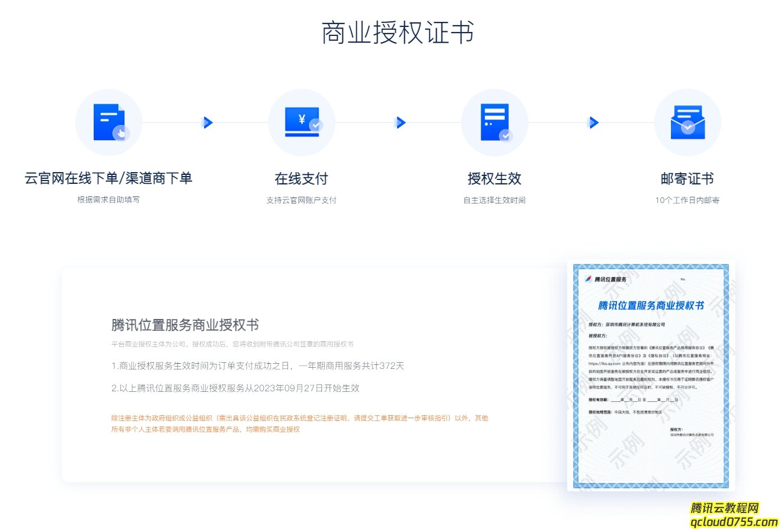The height and width of the screenshot is (532, 782).
Task: Select the 邮寄证书 step title
Action: (687, 179)
